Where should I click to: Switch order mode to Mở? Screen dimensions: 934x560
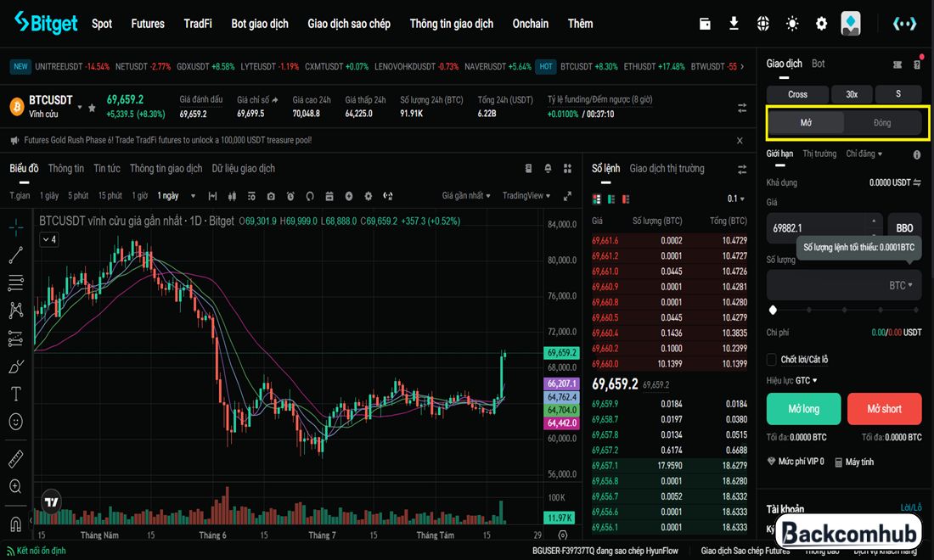coord(806,122)
